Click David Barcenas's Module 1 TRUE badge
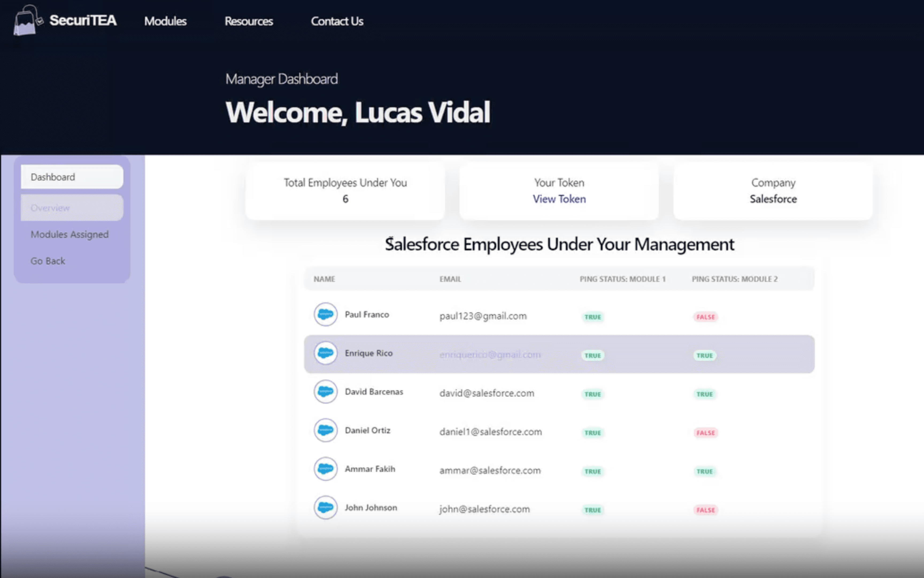The height and width of the screenshot is (578, 924). (x=592, y=394)
